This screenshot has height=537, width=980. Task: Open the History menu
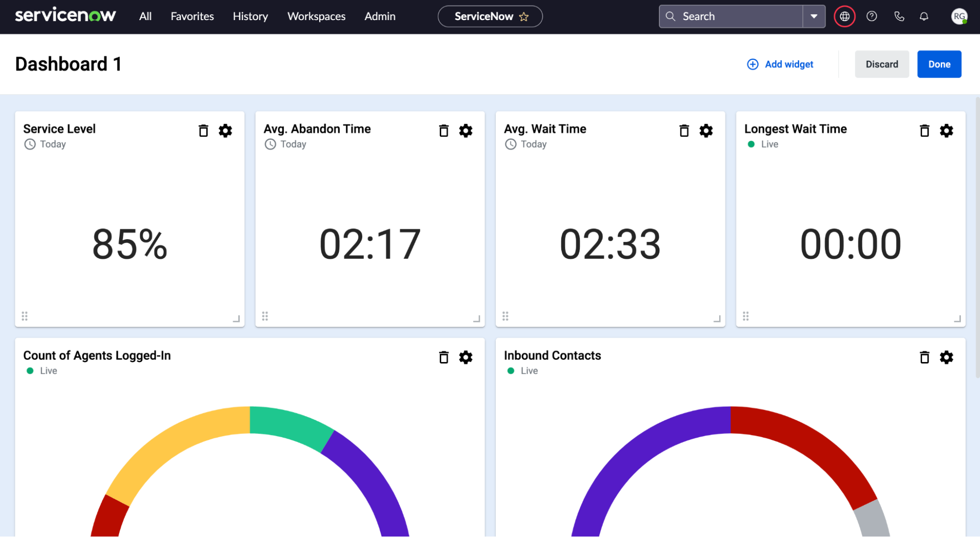tap(250, 16)
